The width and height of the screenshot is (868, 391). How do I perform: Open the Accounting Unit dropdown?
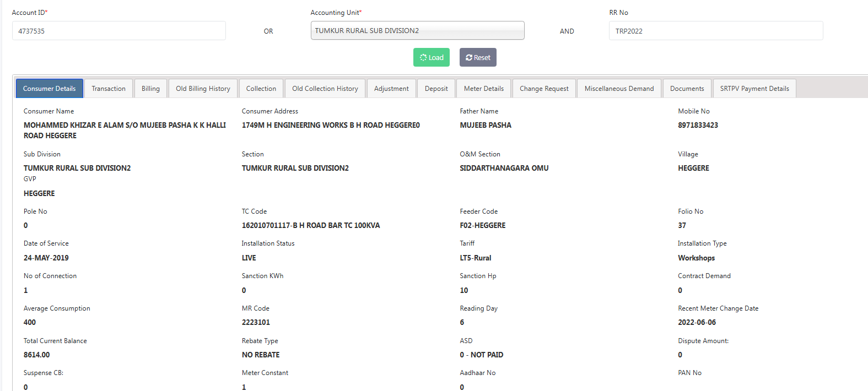pos(417,31)
